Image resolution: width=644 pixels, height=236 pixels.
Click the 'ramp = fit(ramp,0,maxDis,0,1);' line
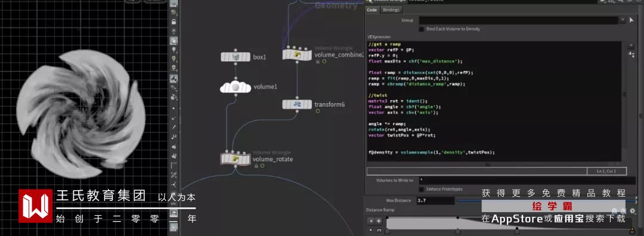[408, 78]
